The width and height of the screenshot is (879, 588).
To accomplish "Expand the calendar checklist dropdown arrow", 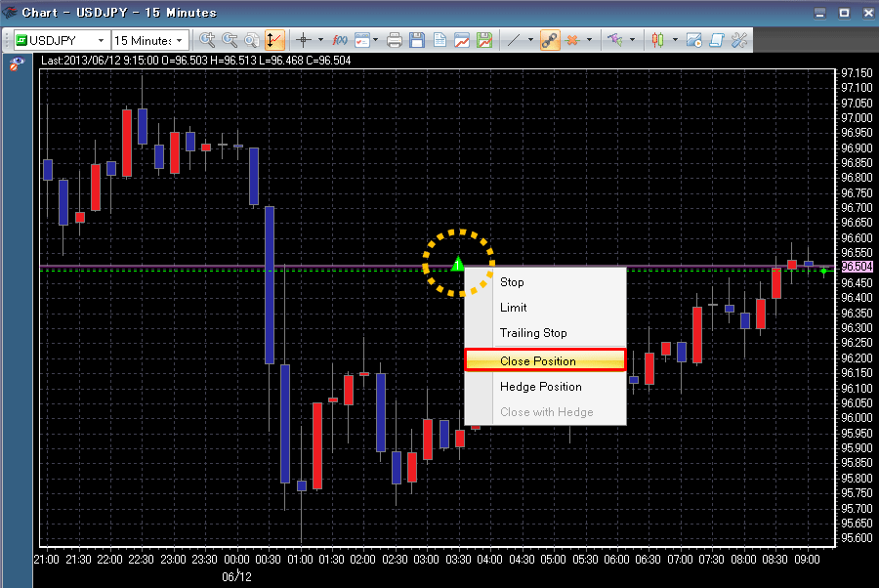I will click(x=376, y=40).
